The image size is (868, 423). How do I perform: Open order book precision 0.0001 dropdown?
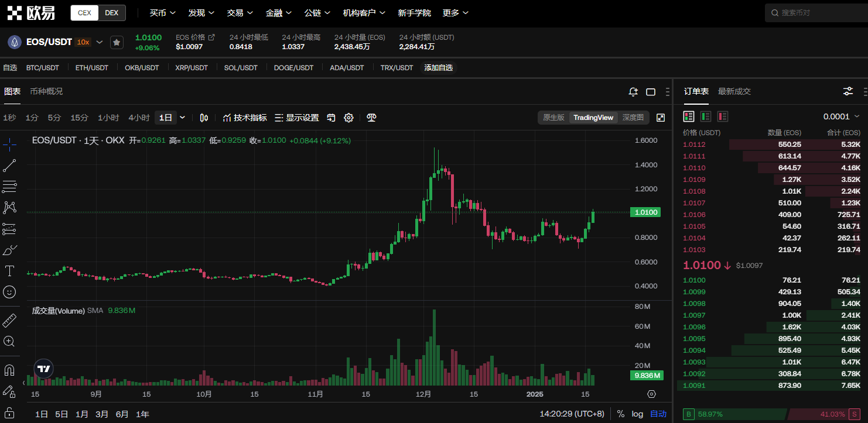click(x=842, y=116)
